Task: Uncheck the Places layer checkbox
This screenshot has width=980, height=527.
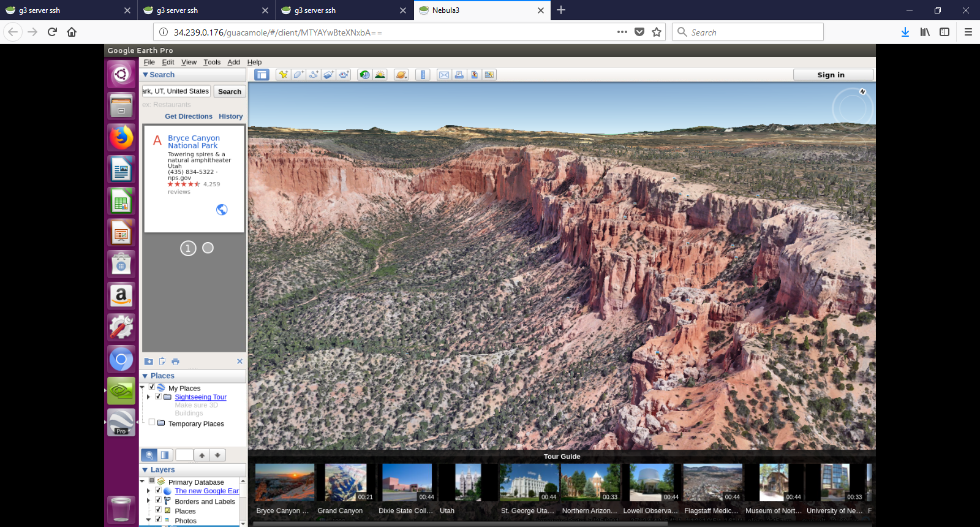Action: pyautogui.click(x=158, y=510)
